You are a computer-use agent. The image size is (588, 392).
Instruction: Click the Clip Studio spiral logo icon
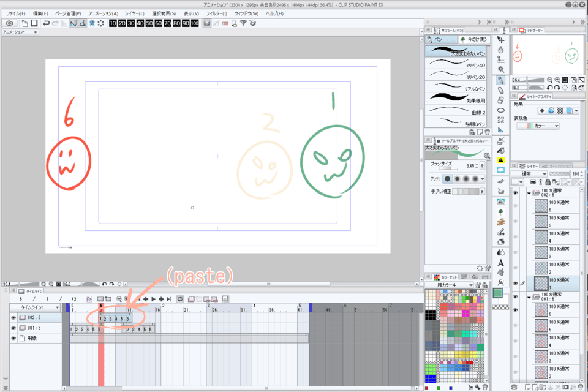tap(9, 23)
